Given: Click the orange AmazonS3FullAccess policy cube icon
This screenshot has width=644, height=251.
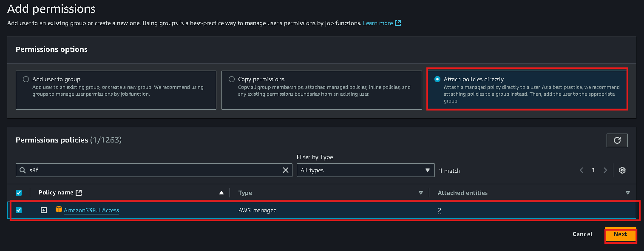Looking at the screenshot, I should [x=59, y=209].
